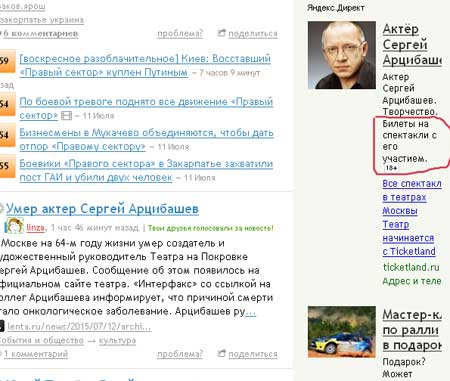Click lower 'проблема?' link under Арцибашев article
The image size is (450, 381).
pyautogui.click(x=180, y=354)
